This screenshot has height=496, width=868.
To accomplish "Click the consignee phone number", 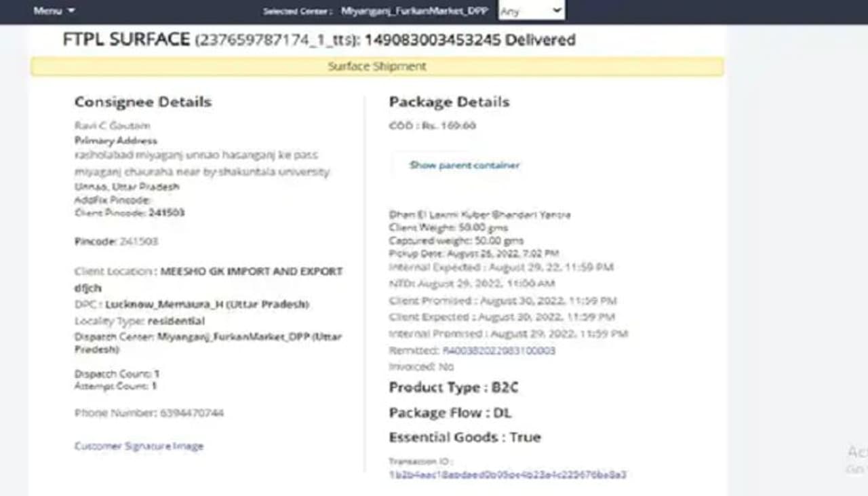I will (191, 413).
